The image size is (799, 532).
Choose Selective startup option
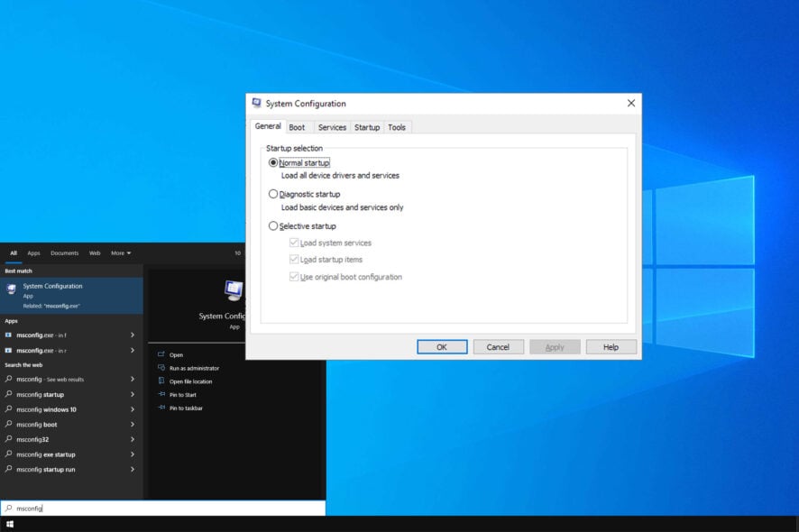point(272,225)
